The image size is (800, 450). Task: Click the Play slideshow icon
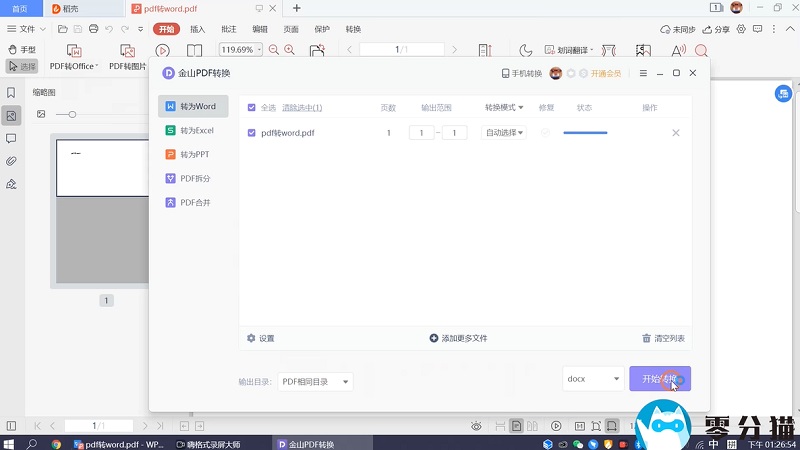click(x=162, y=51)
